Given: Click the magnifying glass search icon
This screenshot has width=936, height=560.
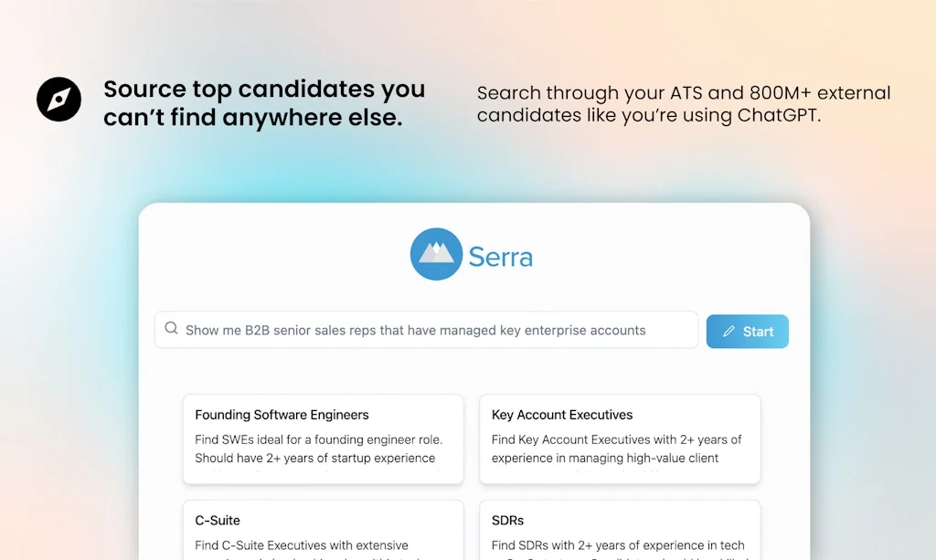Looking at the screenshot, I should (172, 329).
